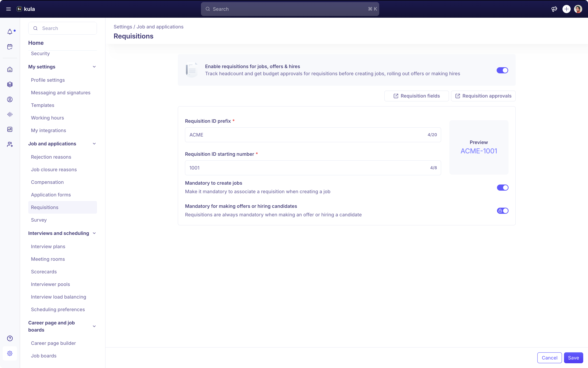The width and height of the screenshot is (588, 368).
Task: Open the Requisition approvals page
Action: click(483, 96)
